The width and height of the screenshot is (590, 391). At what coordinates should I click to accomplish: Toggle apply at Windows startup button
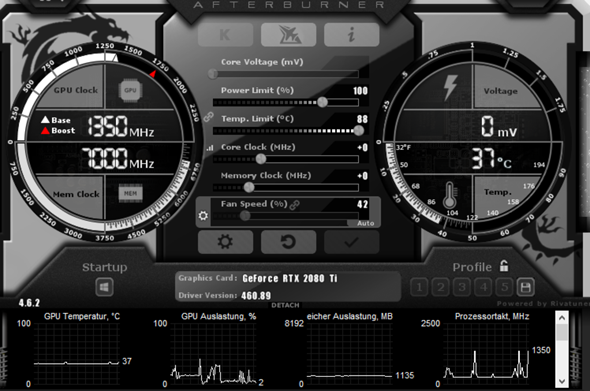click(x=104, y=287)
